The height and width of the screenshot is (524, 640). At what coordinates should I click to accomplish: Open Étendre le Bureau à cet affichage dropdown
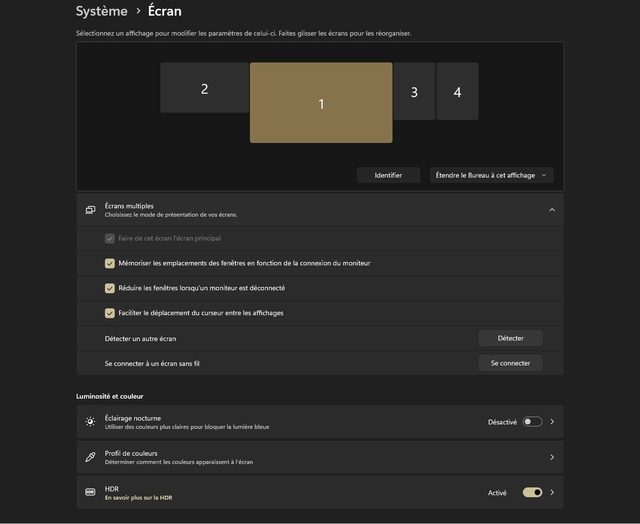491,175
